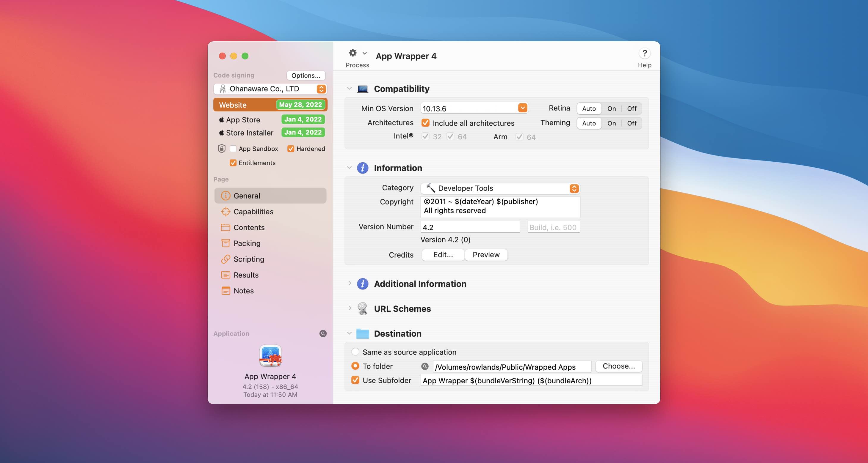Open the Capabilities page

(x=270, y=212)
